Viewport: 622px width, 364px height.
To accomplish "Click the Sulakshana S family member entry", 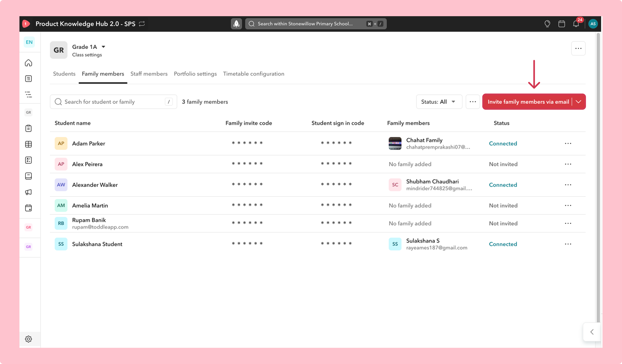I will [428, 244].
